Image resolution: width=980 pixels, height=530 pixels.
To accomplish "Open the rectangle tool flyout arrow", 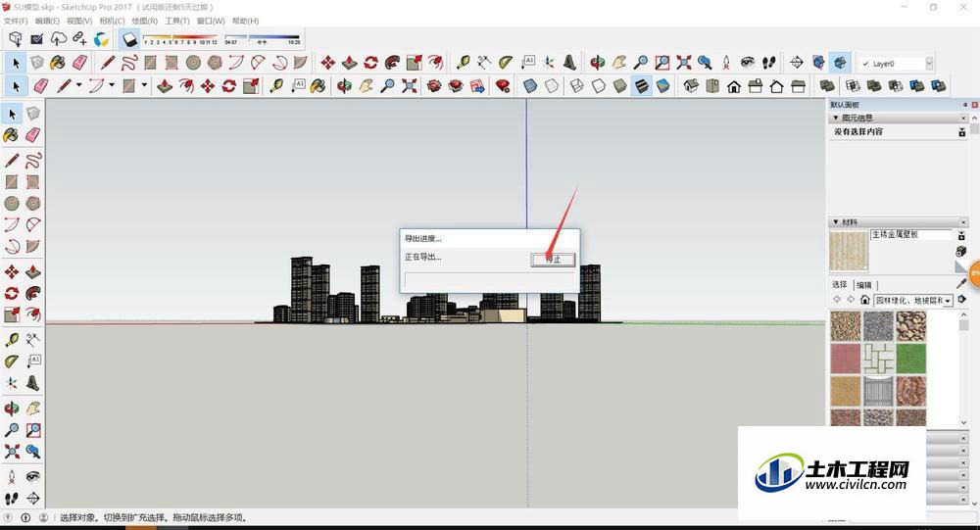I will click(x=144, y=85).
